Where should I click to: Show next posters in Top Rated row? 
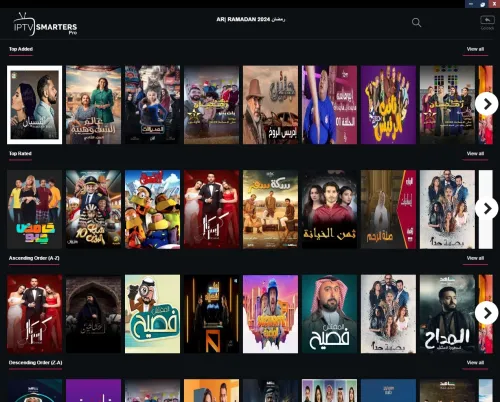pyautogui.click(x=486, y=209)
